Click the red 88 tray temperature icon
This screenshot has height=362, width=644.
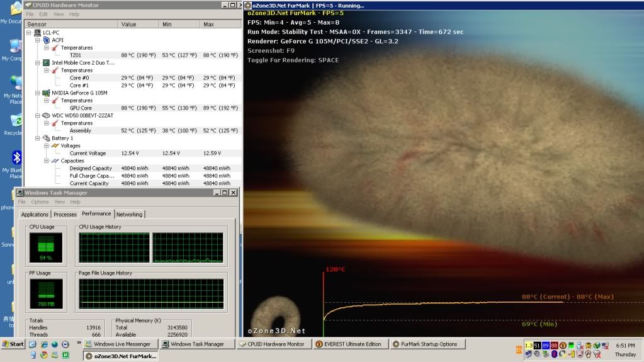pos(554,346)
